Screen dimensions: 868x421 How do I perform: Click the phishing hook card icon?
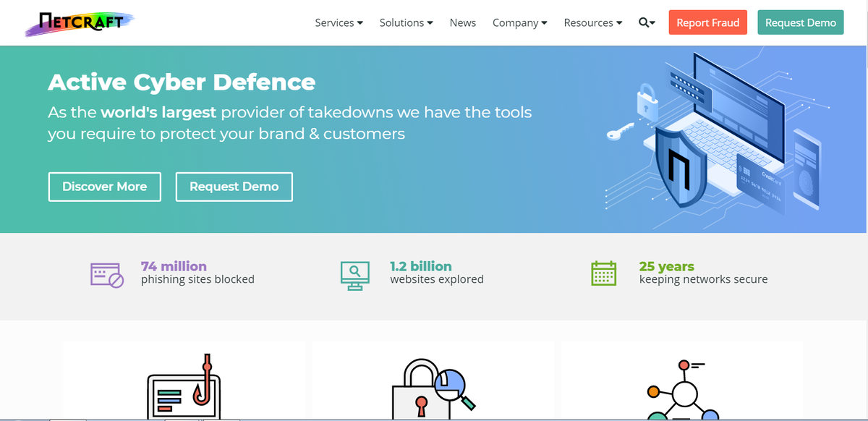(x=184, y=386)
